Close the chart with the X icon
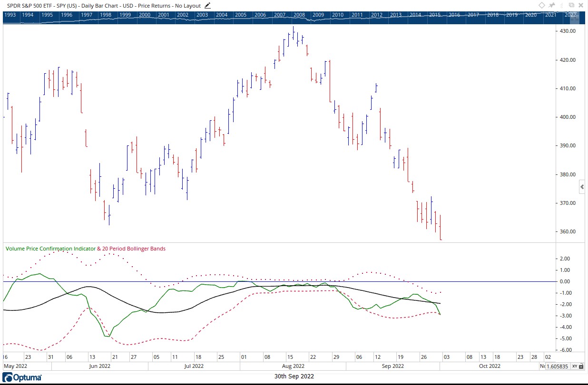This screenshot has width=588, height=385. pyautogui.click(x=581, y=5)
